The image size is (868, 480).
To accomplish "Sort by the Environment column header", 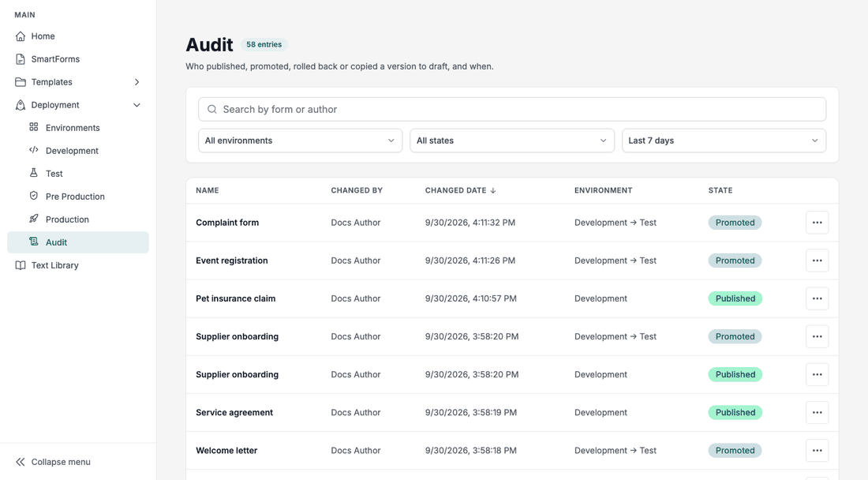I will pos(603,190).
